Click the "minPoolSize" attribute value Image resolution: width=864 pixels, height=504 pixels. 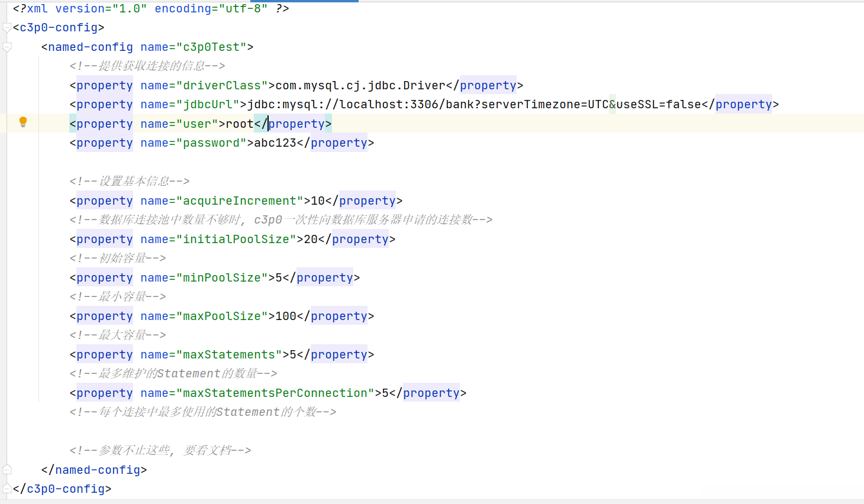(x=222, y=278)
